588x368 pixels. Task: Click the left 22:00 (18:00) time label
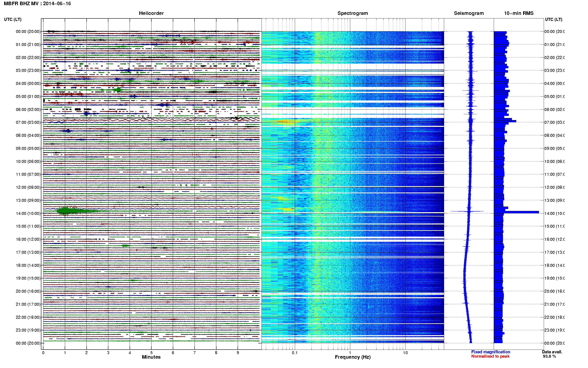pos(28,317)
